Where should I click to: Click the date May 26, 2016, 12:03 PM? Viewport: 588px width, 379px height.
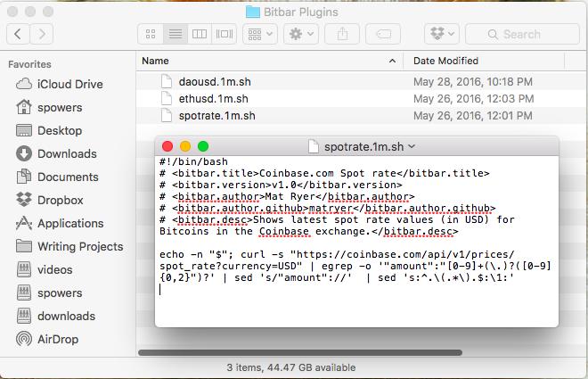[473, 99]
